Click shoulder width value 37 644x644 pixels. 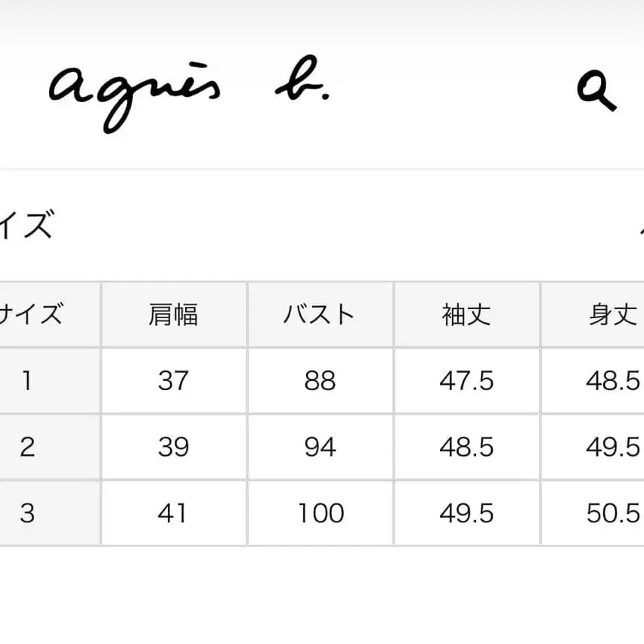[x=173, y=381]
